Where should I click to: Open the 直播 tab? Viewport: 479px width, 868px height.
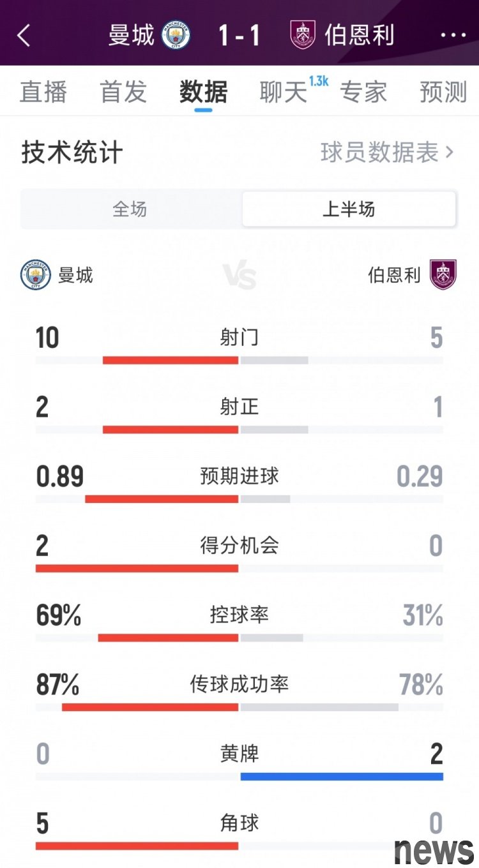click(43, 93)
